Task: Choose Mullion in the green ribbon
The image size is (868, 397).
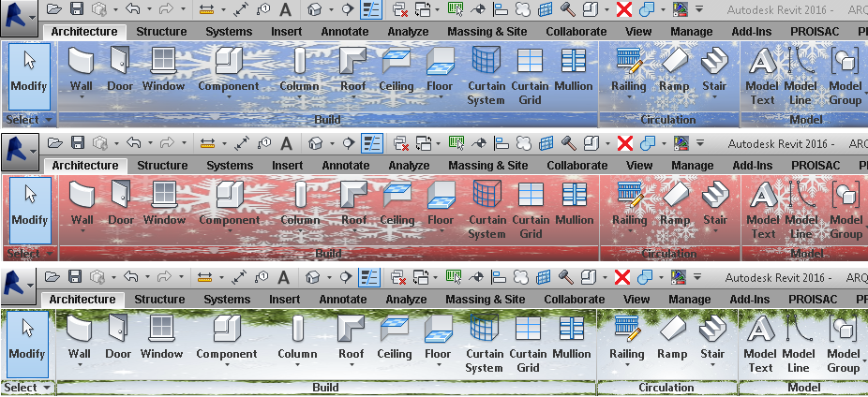Action: coord(572,338)
